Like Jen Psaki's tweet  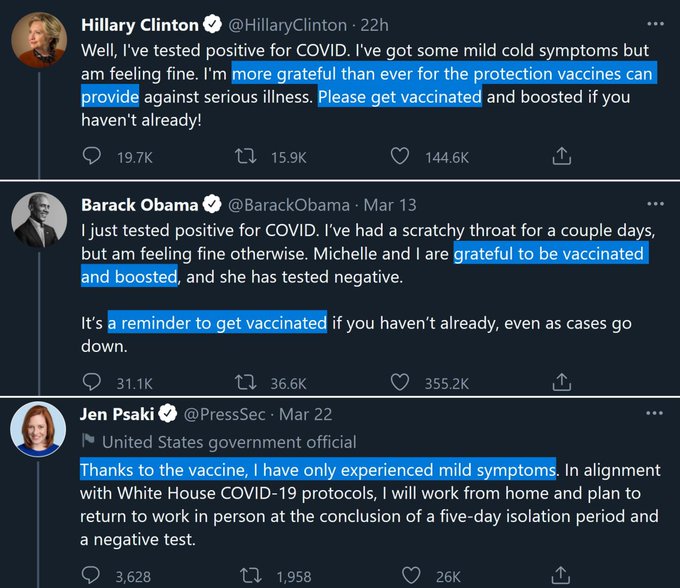click(x=410, y=575)
